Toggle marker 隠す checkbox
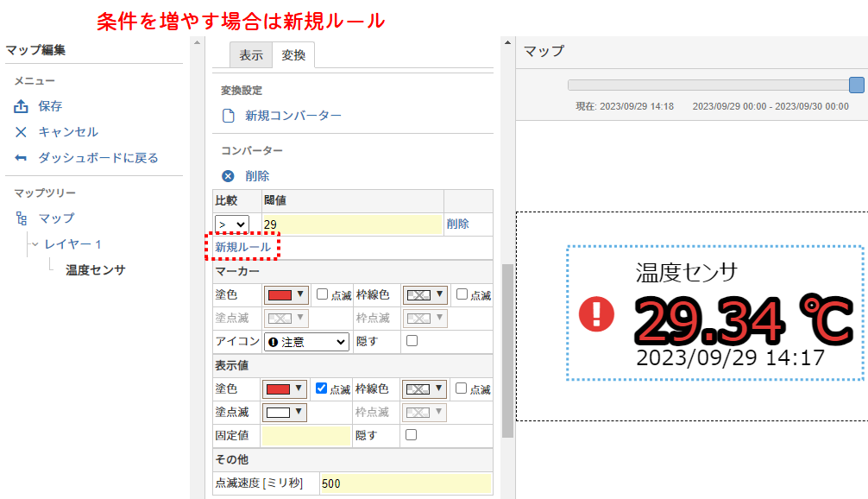Image resolution: width=868 pixels, height=499 pixels. point(412,341)
